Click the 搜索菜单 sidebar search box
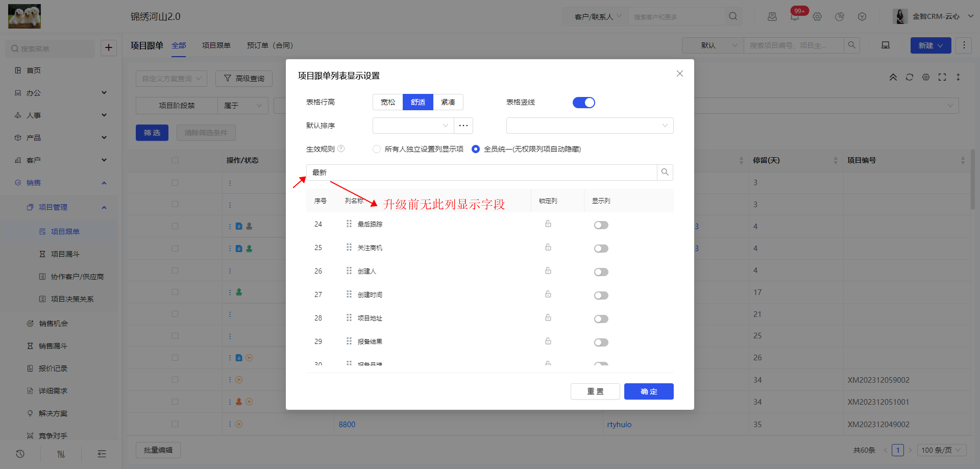Screen dimensions: 980x469 tap(50, 48)
